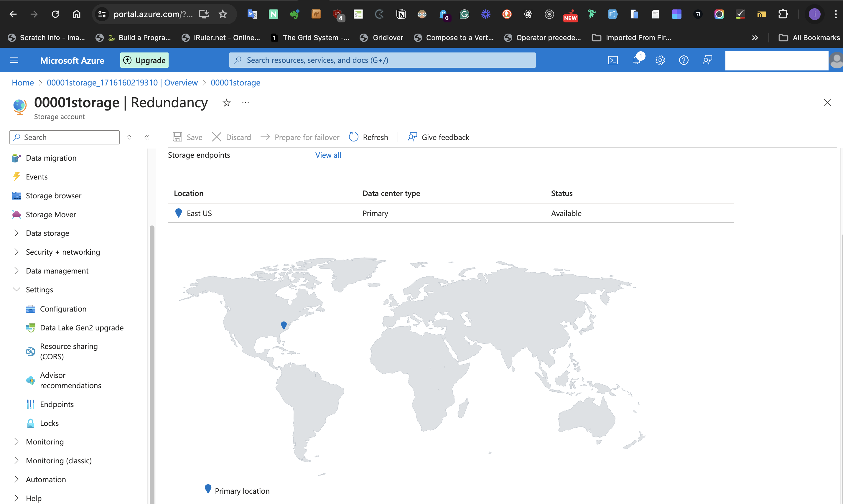Open the Cloud Shell icon
The image size is (843, 504).
coord(613,60)
